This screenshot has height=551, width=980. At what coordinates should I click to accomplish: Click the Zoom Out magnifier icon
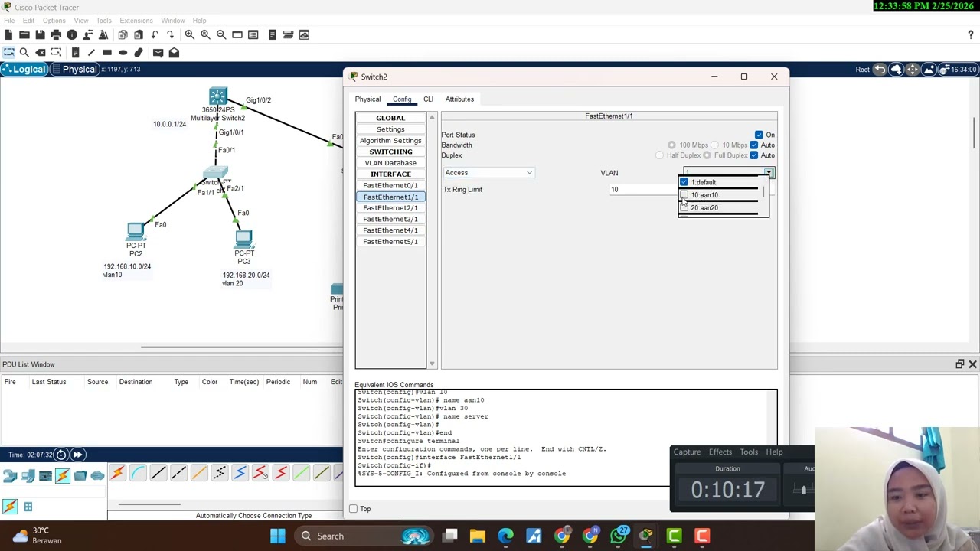221,34
